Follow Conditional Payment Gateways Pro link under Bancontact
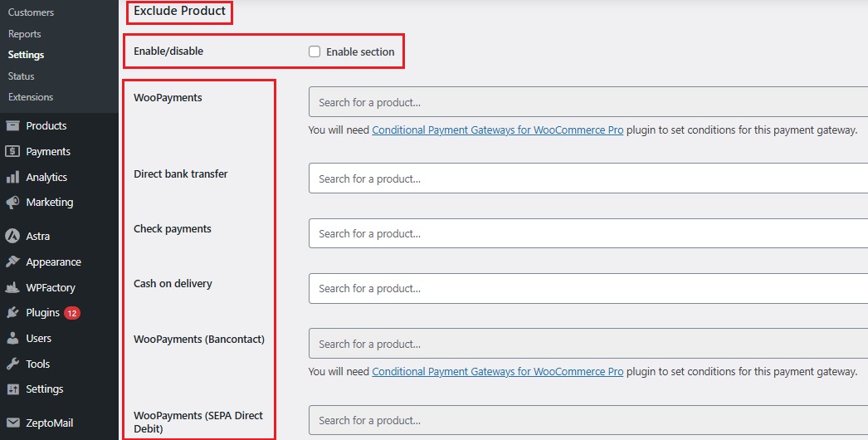The height and width of the screenshot is (440, 868). pos(498,371)
